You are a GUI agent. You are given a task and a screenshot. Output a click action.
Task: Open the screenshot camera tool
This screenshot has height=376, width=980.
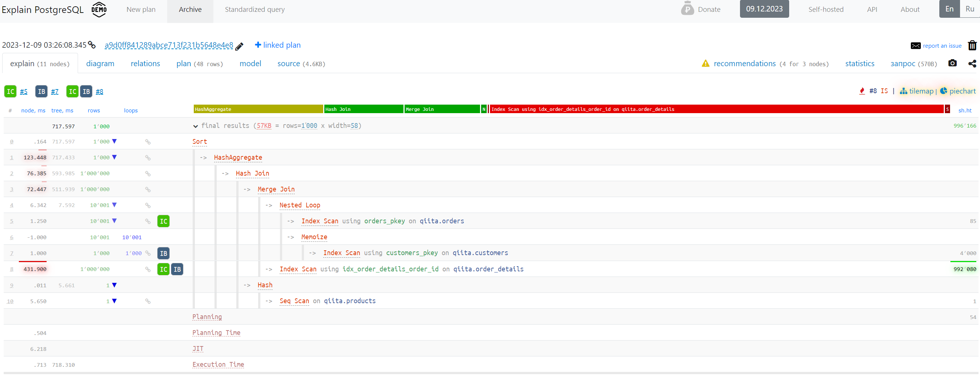(x=953, y=64)
